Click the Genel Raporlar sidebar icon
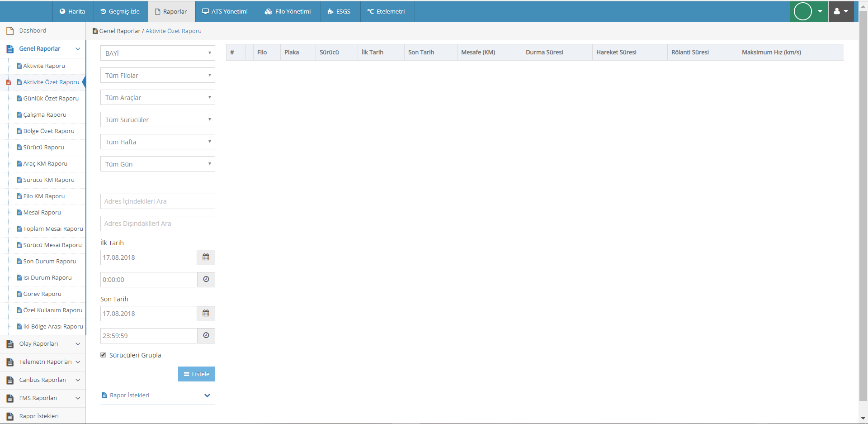This screenshot has height=424, width=868. point(10,49)
